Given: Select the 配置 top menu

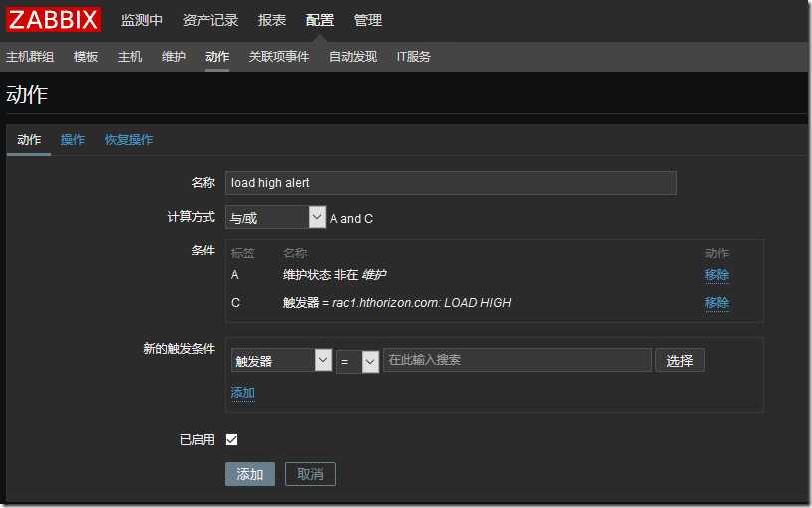Looking at the screenshot, I should point(320,20).
